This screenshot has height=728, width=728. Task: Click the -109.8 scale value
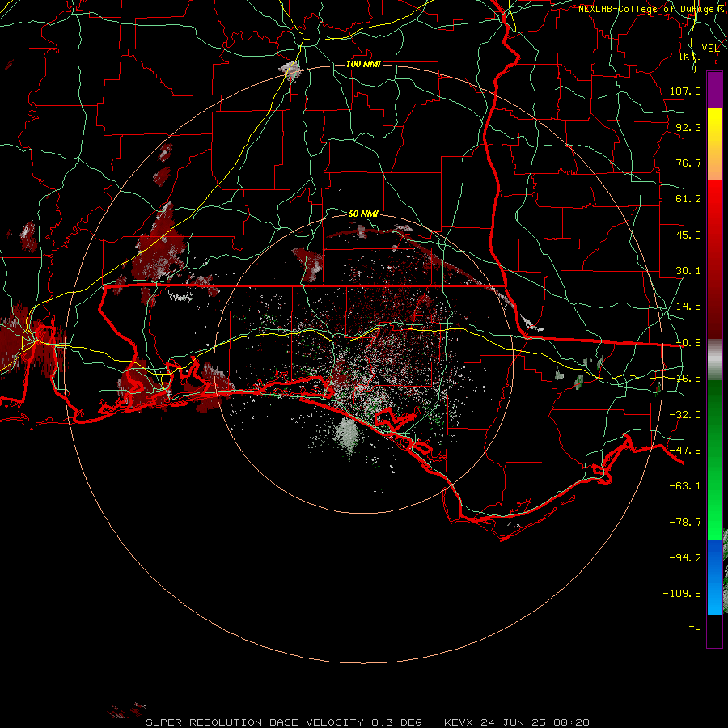[682, 594]
